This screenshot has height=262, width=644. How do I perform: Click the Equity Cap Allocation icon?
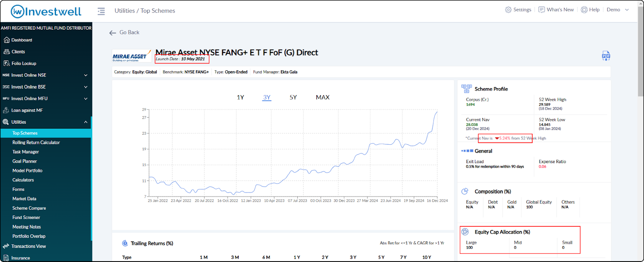coord(465,232)
